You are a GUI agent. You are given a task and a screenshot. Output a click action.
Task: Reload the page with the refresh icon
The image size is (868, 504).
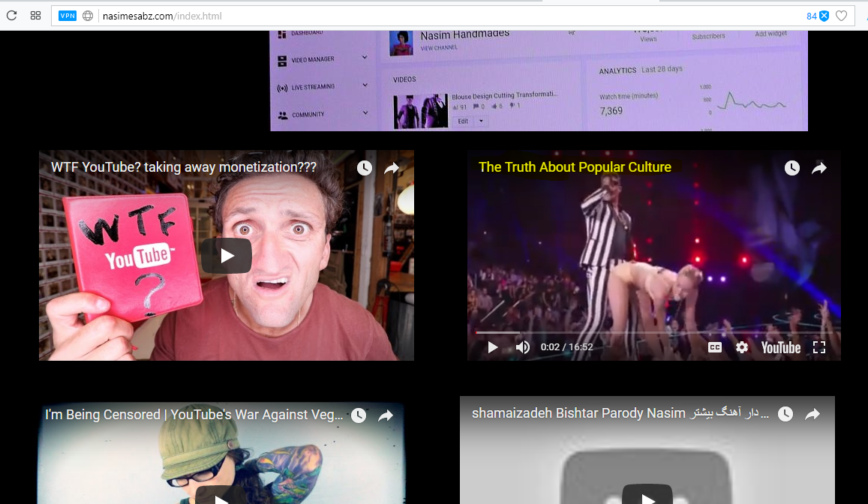coord(11,16)
